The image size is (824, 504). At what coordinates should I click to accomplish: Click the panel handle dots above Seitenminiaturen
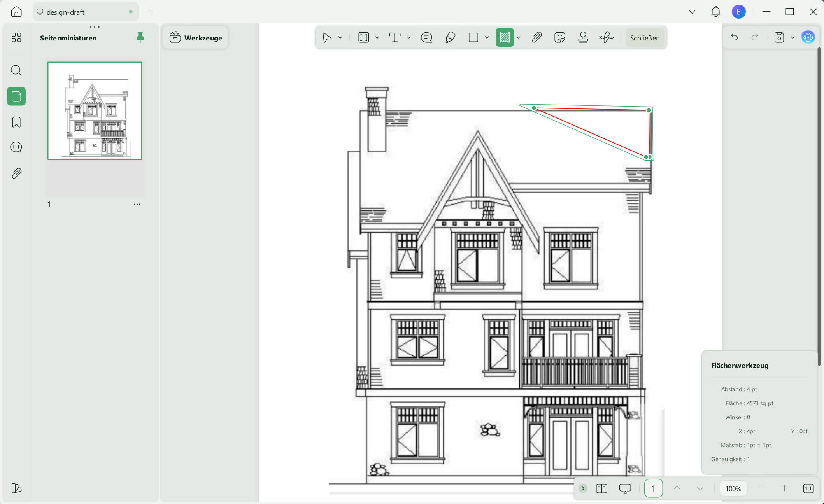pos(95,27)
